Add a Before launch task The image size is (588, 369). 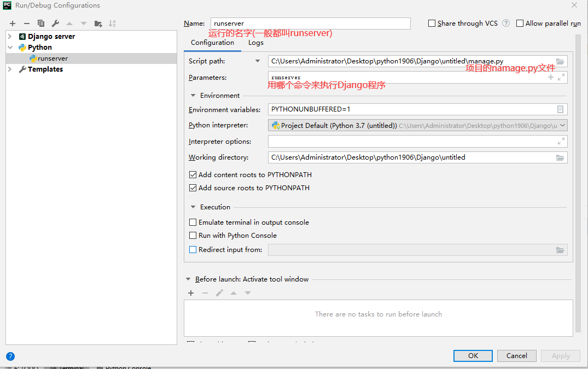191,293
